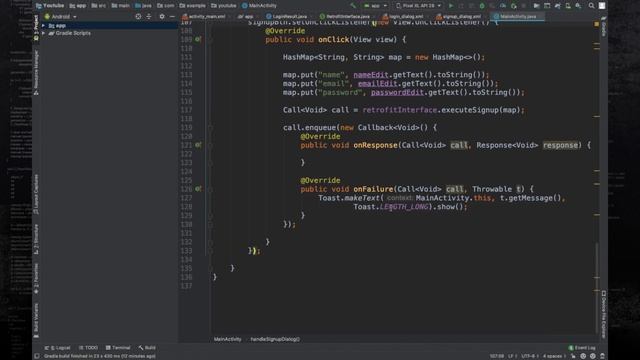
Task: Click the Debug app bug icon
Action: click(482, 6)
